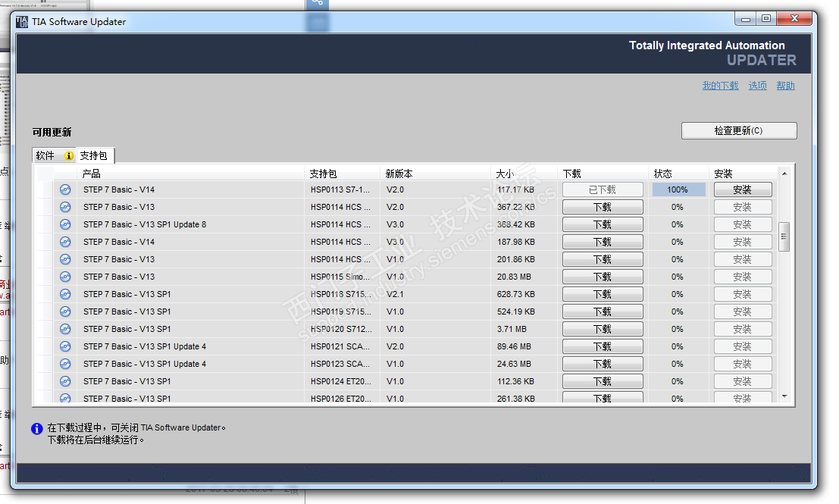
Task: Select the HSP0121 row product name
Action: 145,346
